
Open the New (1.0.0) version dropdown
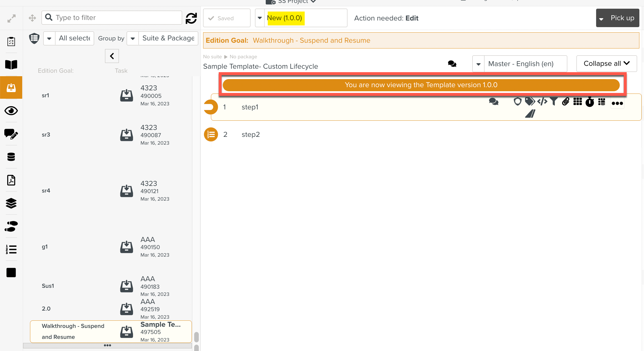point(260,18)
